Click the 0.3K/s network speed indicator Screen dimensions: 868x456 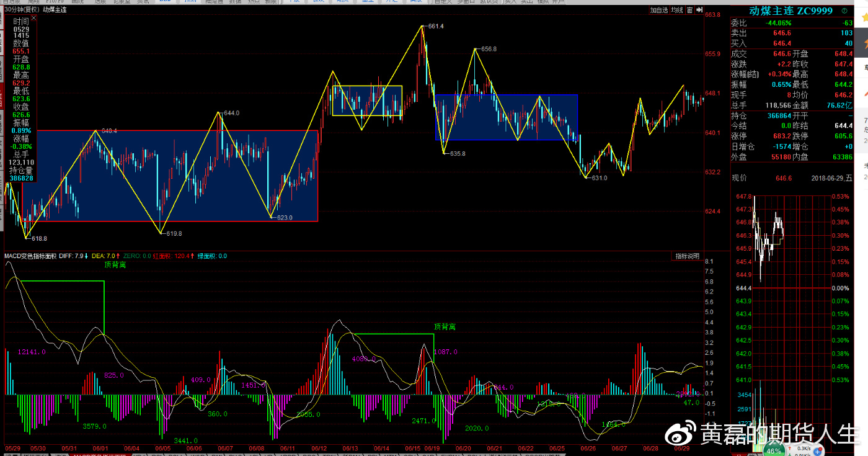click(804, 447)
